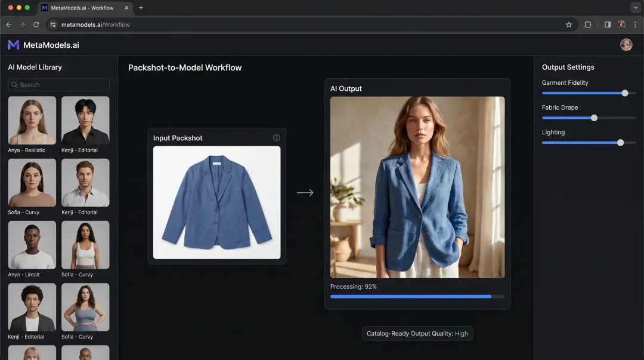This screenshot has height=360, width=644.
Task: Click the AI Model Library heading
Action: point(35,67)
